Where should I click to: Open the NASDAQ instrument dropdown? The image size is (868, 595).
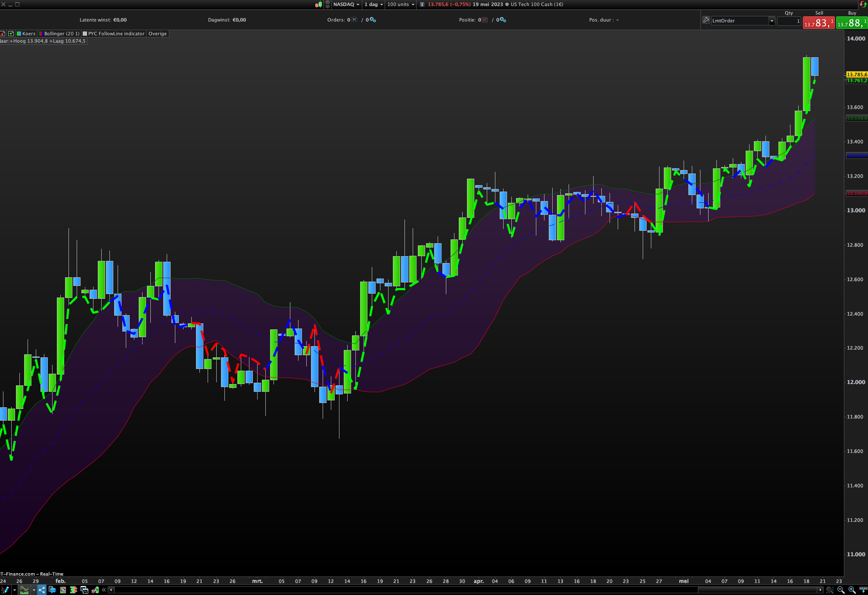point(346,4)
